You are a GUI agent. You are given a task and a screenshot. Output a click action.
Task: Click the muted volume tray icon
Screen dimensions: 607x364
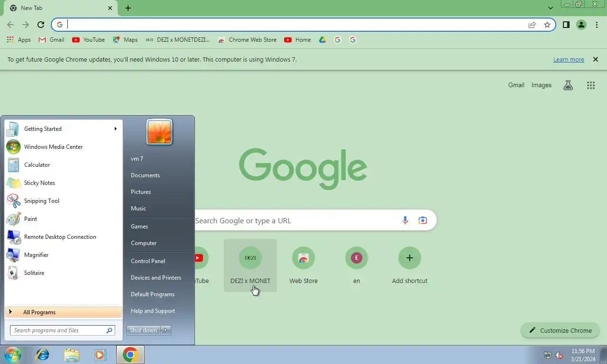click(x=559, y=355)
